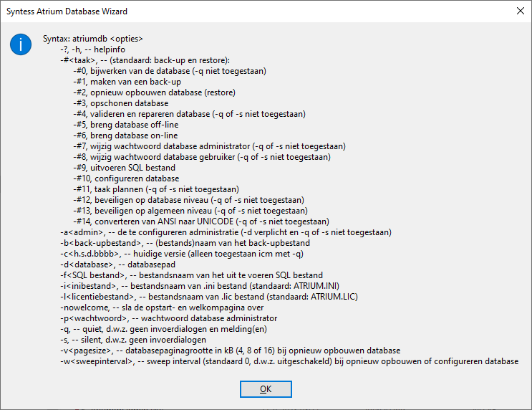This screenshot has height=410, width=532.
Task: Click the '-#2, opnieuw opbouwen database' line
Action: coord(154,92)
